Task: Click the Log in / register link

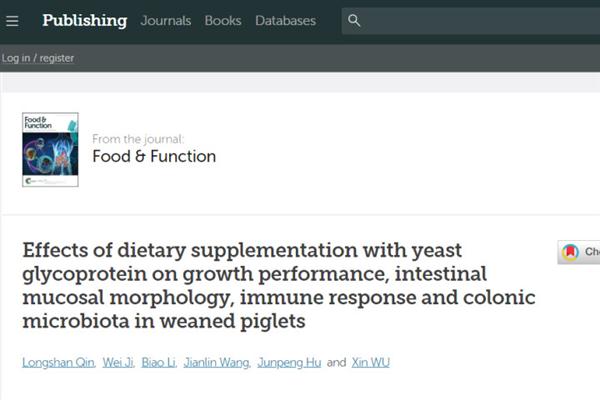Action: click(38, 58)
